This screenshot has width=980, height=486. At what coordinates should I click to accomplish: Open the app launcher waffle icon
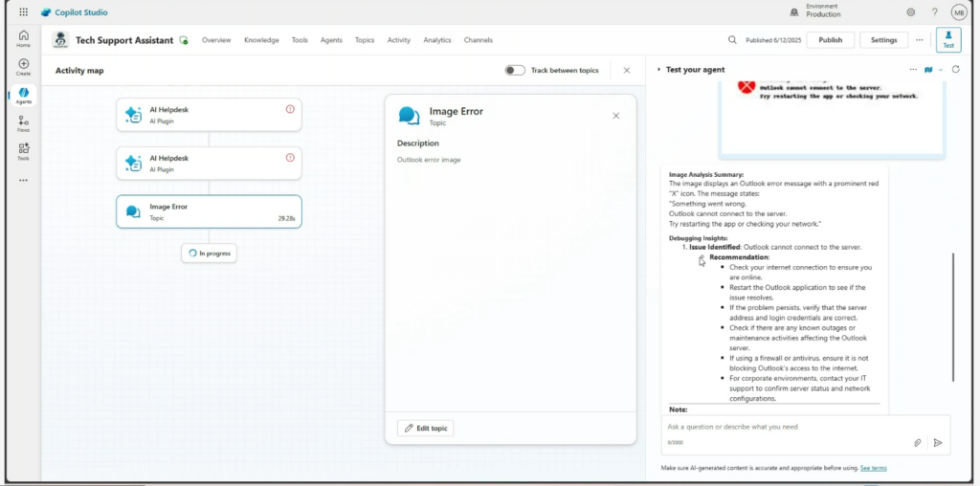(x=23, y=11)
